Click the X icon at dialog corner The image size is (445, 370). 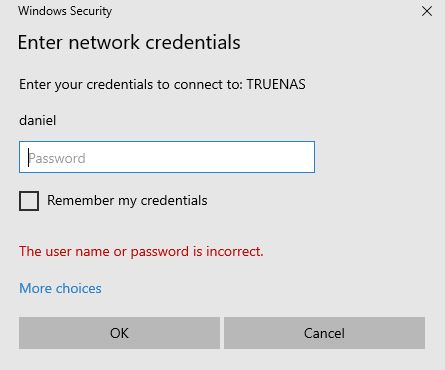pos(427,12)
